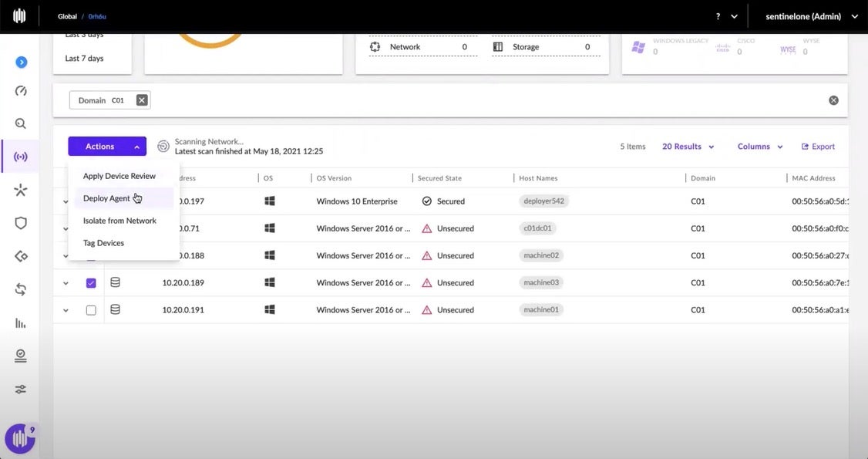Click the bar chart Reports sidebar icon
The width and height of the screenshot is (868, 459).
21,323
